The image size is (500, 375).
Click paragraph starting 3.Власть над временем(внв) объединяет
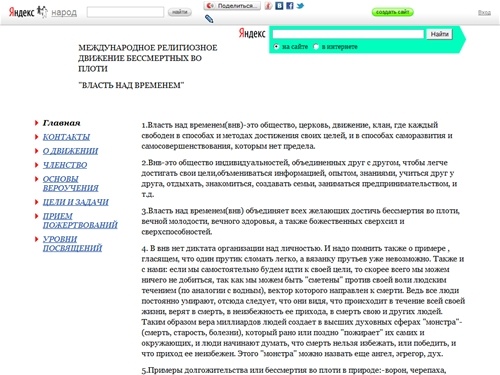pos(301,221)
